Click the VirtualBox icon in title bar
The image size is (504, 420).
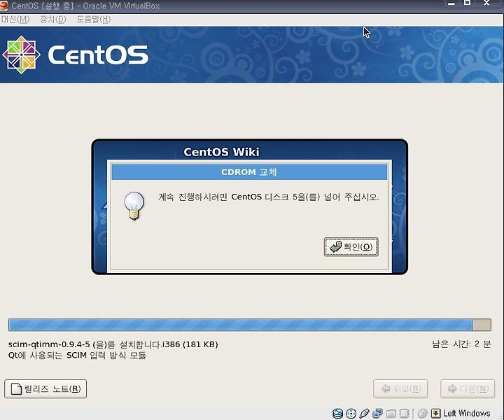[x=3, y=6]
